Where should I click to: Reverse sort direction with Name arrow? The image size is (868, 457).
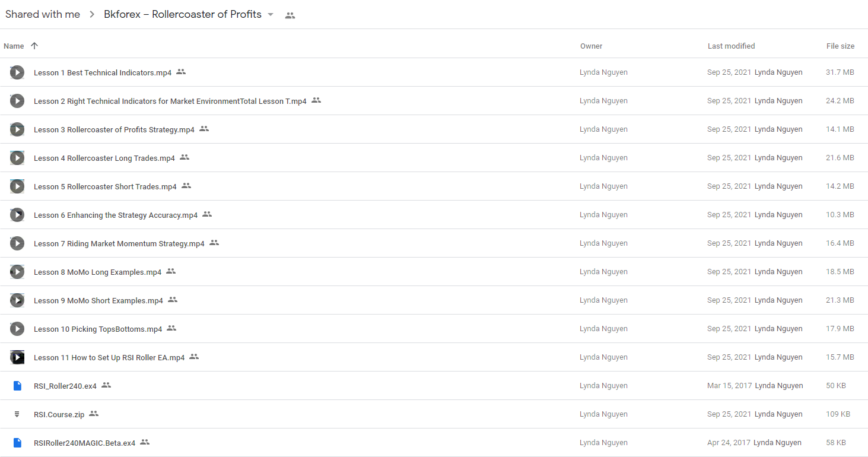coord(34,46)
